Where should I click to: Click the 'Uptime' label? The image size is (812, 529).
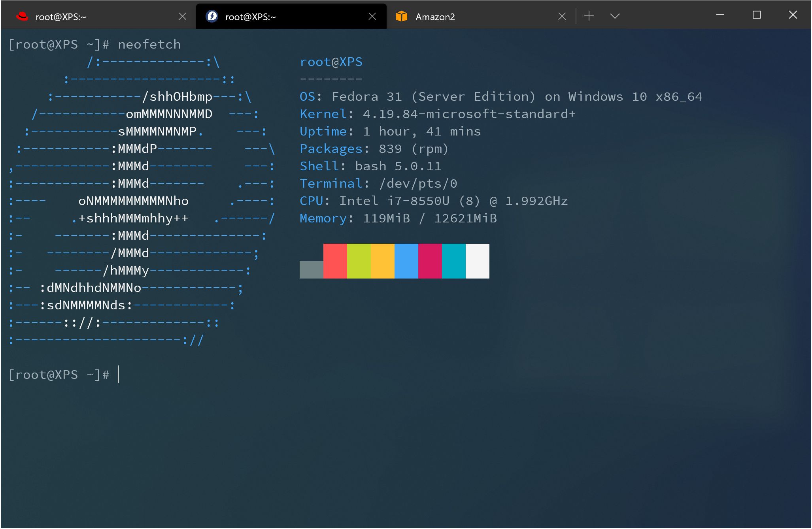[323, 132]
